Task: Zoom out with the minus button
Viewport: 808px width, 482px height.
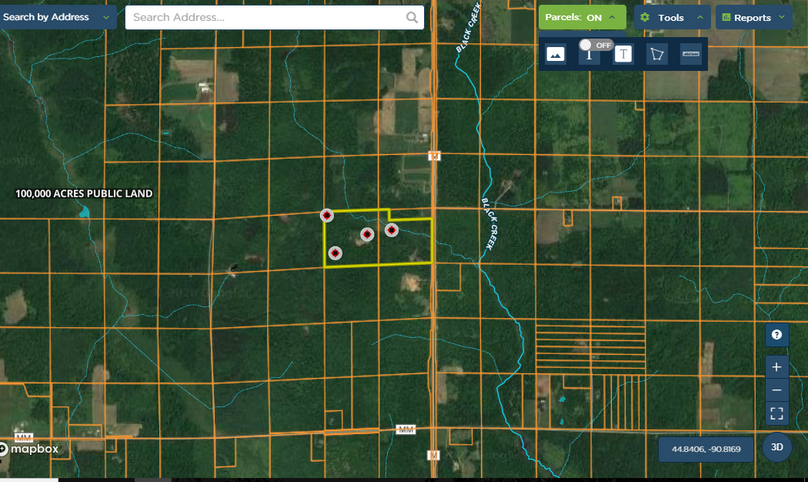Action: pyautogui.click(x=777, y=390)
